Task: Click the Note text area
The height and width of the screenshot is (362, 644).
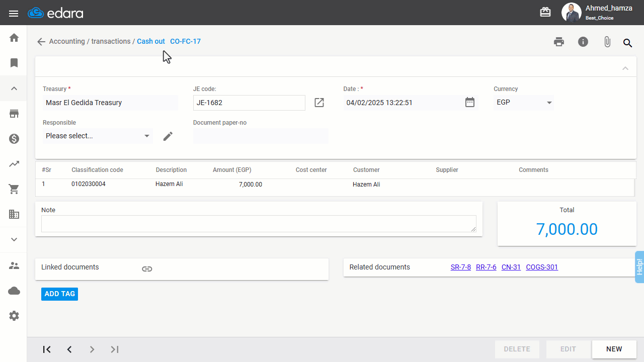Action: click(x=259, y=224)
